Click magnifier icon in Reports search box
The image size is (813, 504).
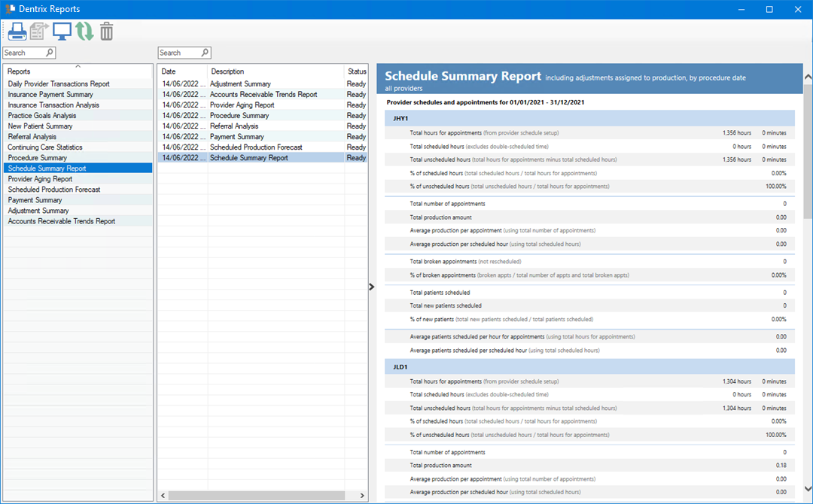[50, 53]
